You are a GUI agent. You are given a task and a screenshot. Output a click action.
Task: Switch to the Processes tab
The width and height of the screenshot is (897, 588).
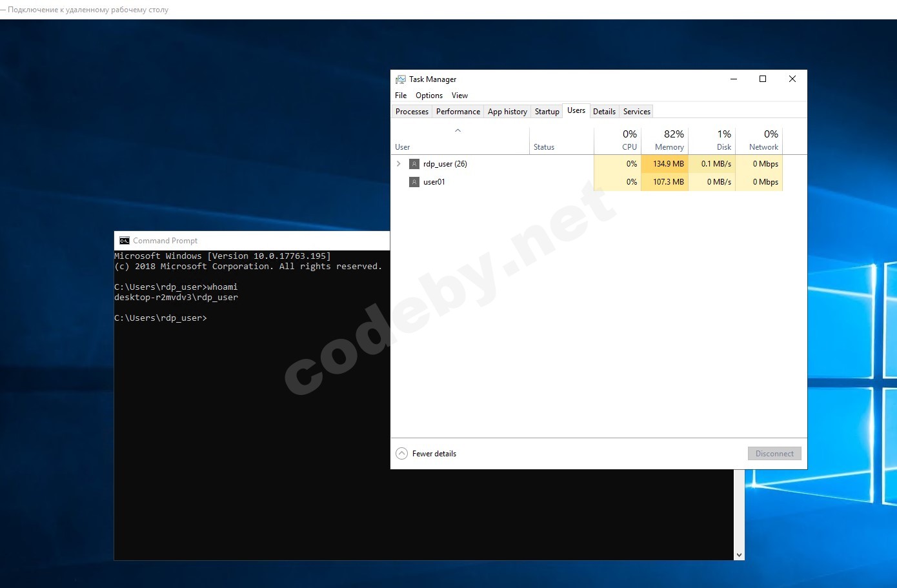pos(412,112)
